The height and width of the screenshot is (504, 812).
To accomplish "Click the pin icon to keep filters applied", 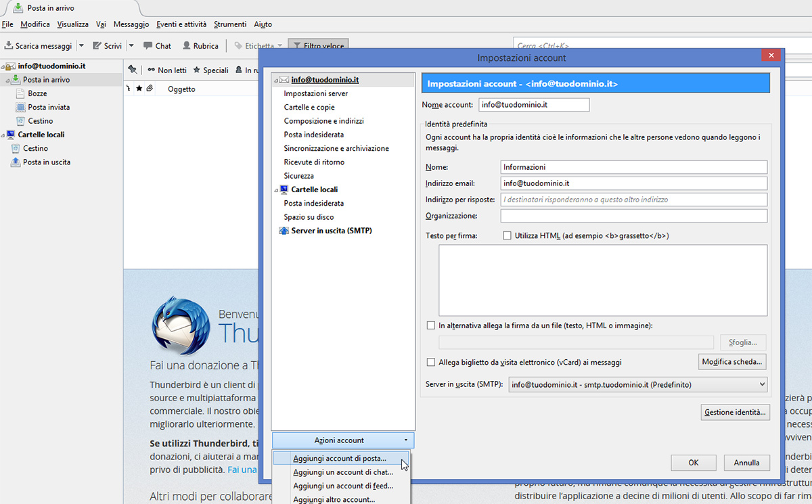I will click(132, 70).
